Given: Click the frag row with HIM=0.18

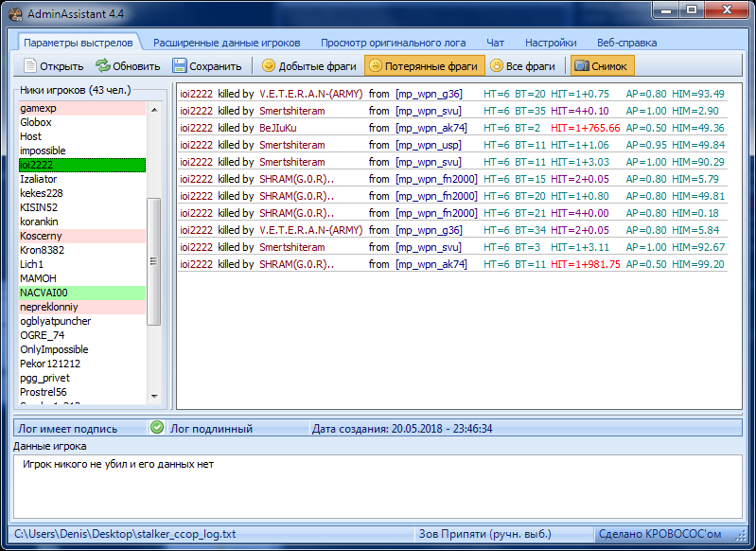Looking at the screenshot, I should (452, 213).
